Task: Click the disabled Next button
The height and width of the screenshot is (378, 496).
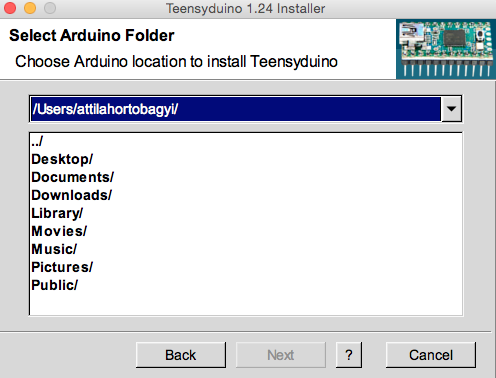Action: 281,355
